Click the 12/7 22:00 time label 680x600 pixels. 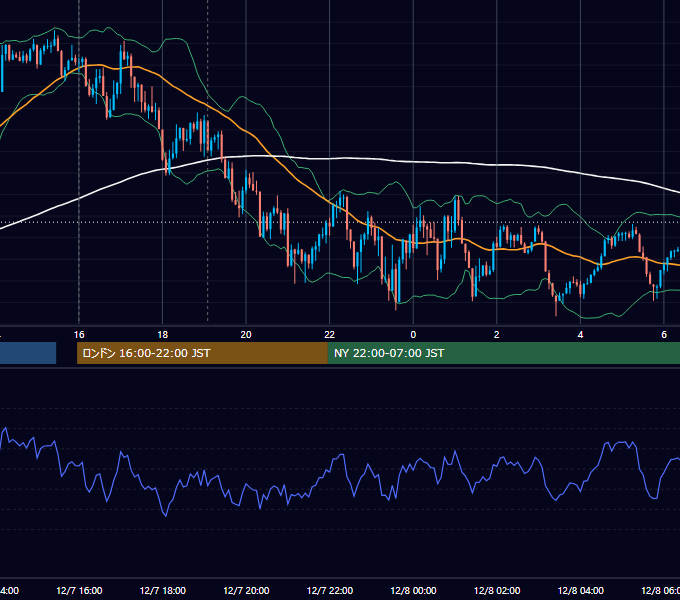[x=330, y=590]
